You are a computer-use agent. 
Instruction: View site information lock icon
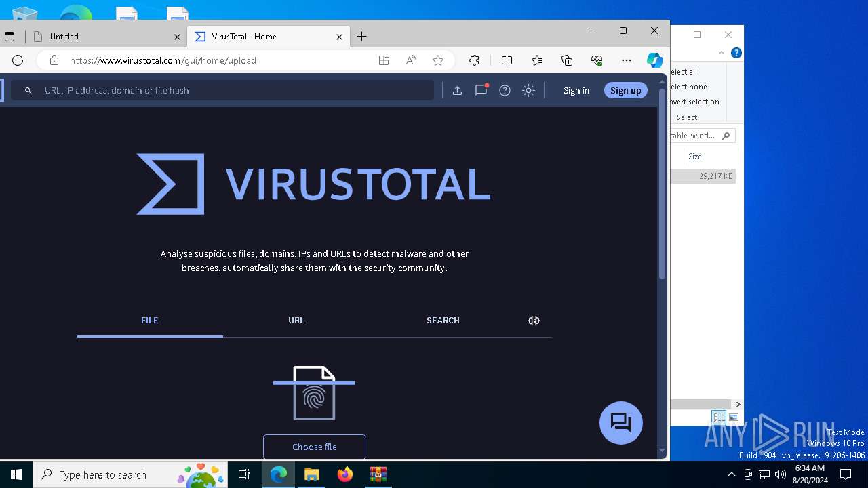tap(54, 60)
